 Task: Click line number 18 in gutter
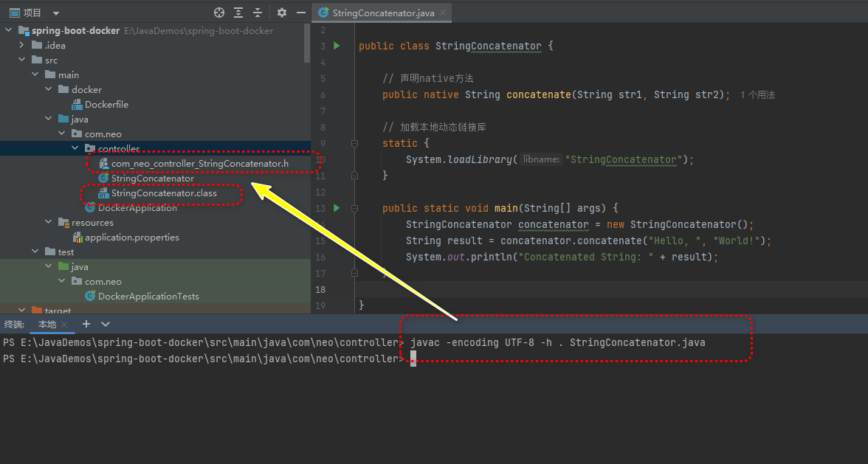(x=320, y=289)
